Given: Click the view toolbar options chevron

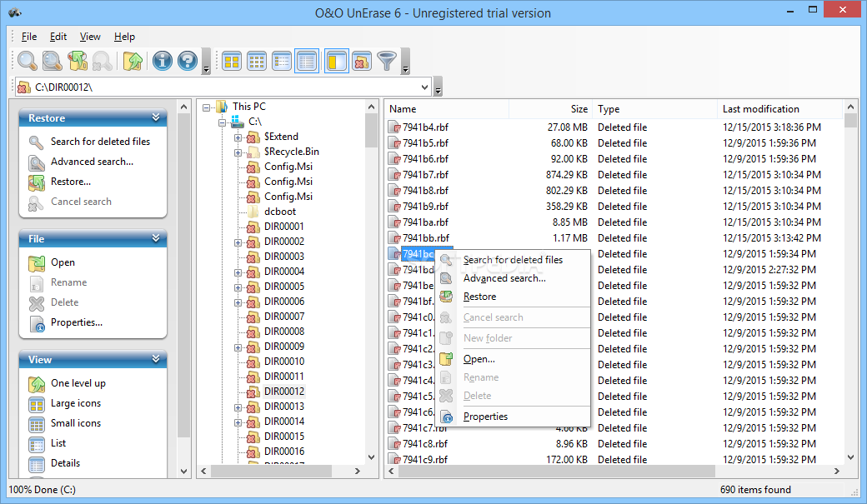Looking at the screenshot, I should 405,61.
